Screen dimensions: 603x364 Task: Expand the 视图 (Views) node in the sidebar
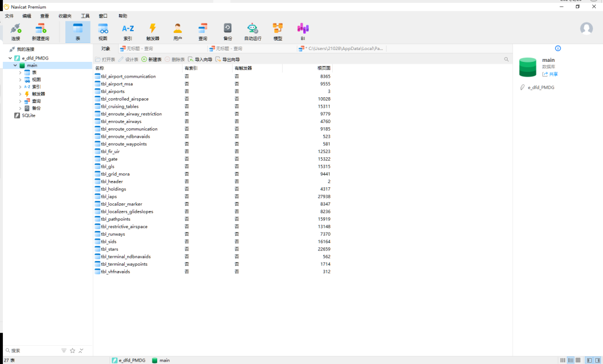pyautogui.click(x=20, y=80)
